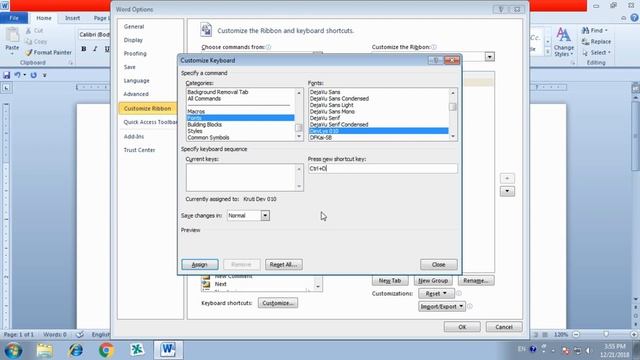
Task: Open Proofing in Word Options
Action: [x=135, y=53]
